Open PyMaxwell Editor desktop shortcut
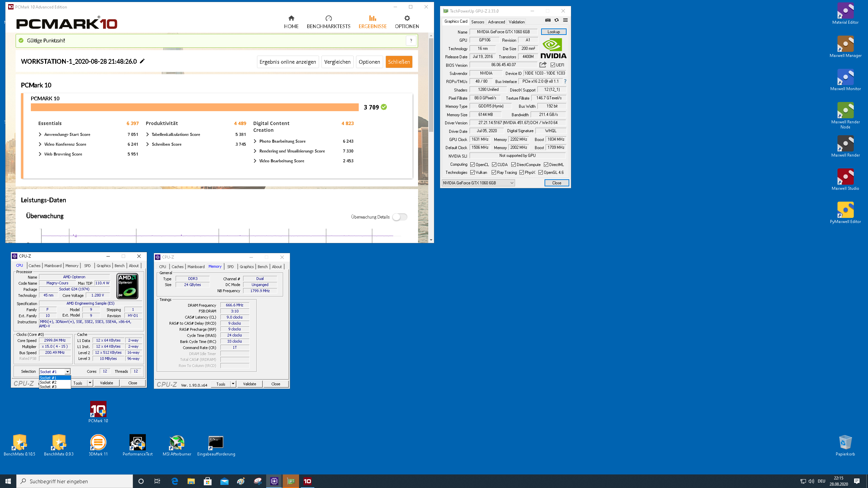Screen dimensions: 868x488 pos(845,213)
